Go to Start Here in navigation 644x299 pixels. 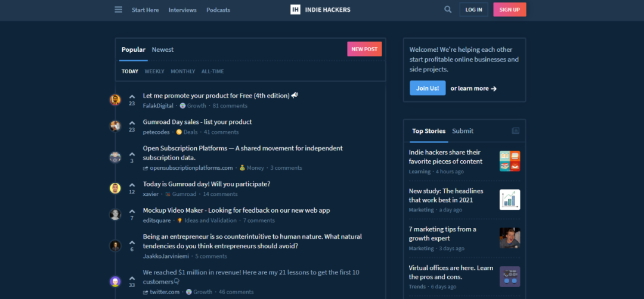point(145,10)
